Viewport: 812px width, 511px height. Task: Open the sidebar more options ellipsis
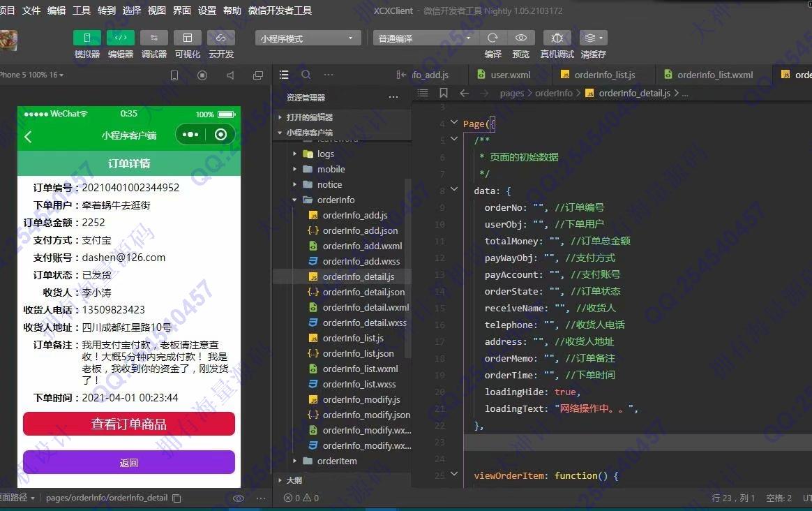click(329, 75)
